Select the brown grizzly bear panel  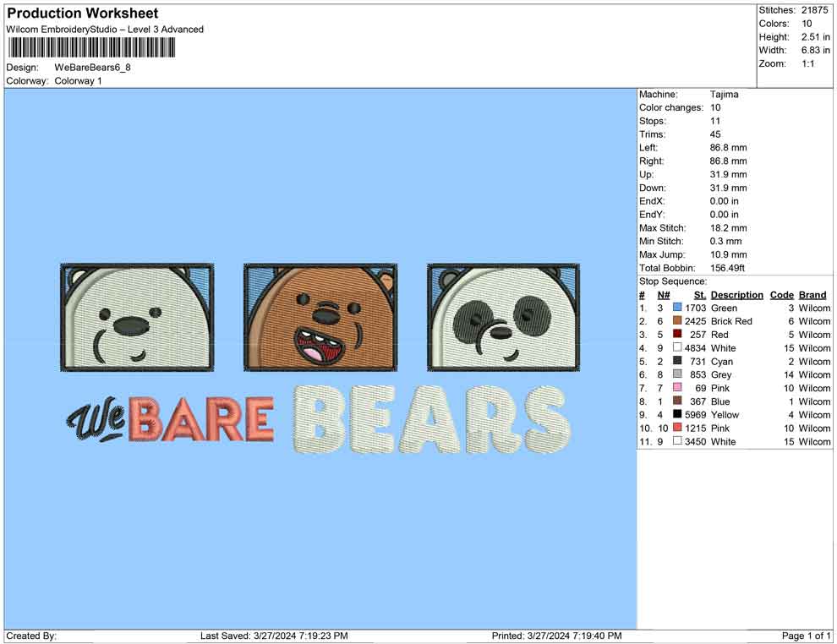[320, 317]
